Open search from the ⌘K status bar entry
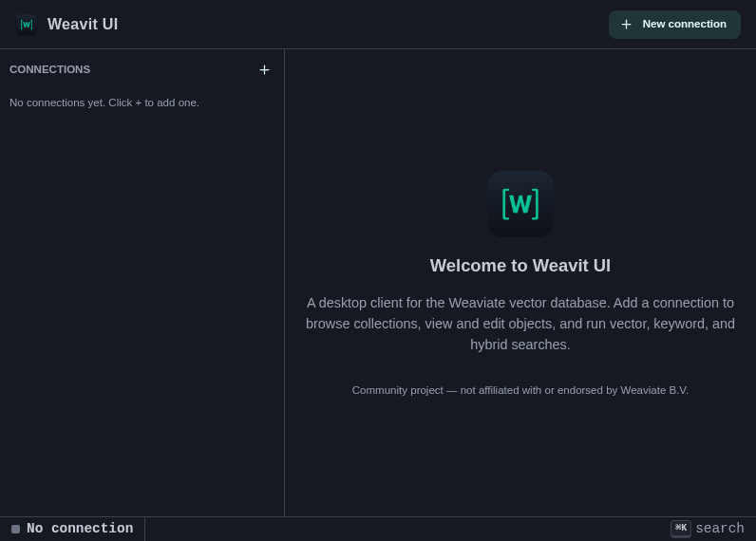Image resolution: width=756 pixels, height=541 pixels. pyautogui.click(x=707, y=529)
